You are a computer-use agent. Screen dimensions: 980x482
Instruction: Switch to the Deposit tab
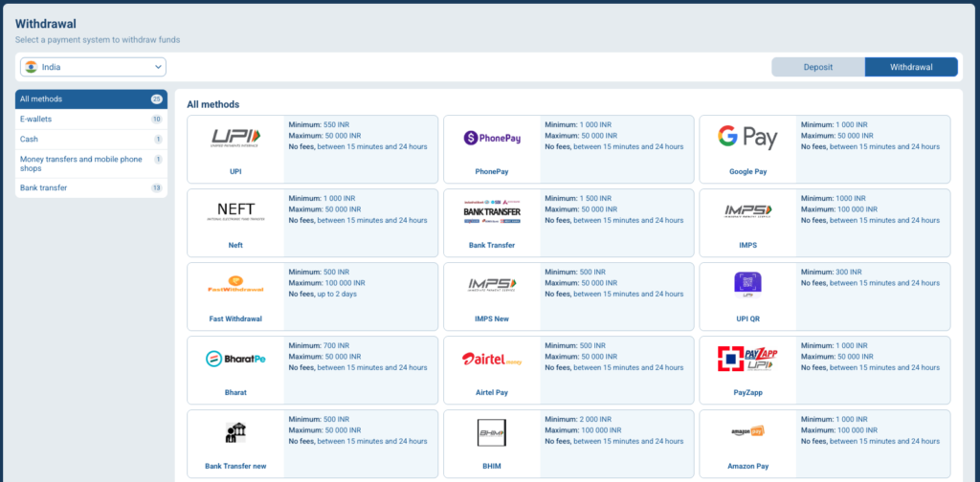818,67
